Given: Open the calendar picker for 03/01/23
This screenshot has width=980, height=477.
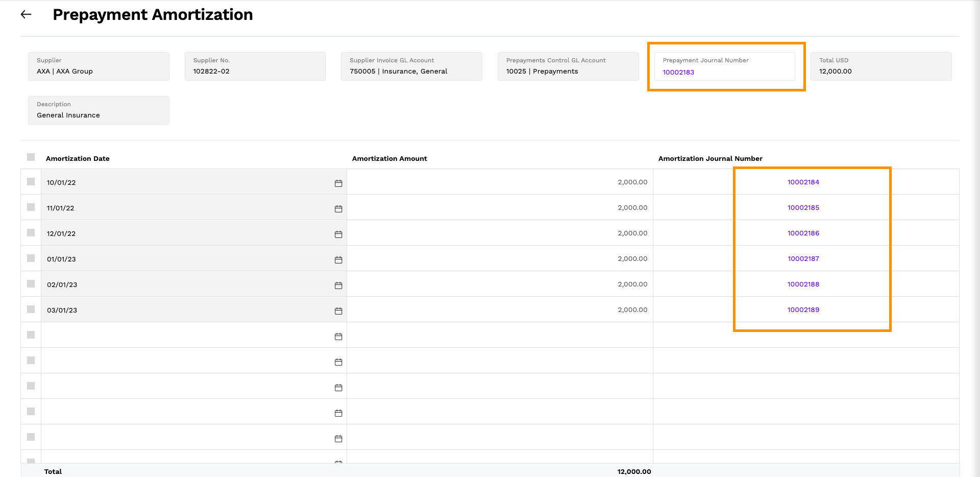Looking at the screenshot, I should click(338, 311).
